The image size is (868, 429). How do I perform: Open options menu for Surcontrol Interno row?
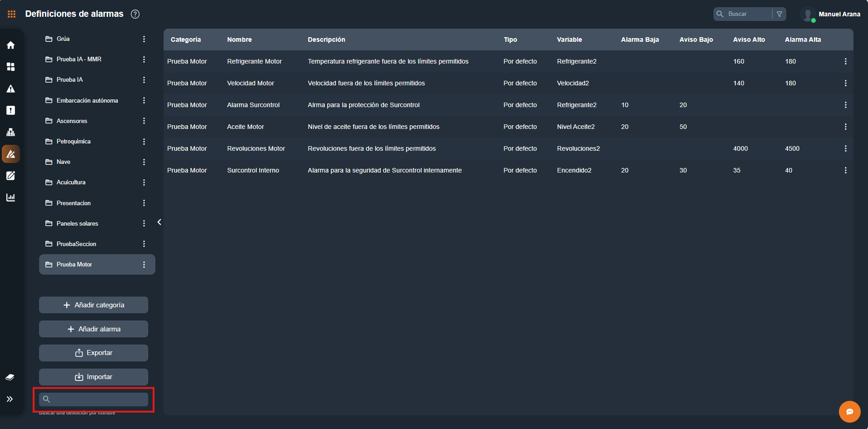[845, 170]
